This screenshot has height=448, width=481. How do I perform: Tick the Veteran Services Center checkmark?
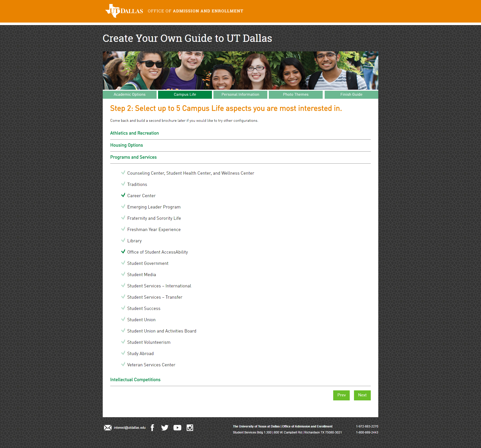[123, 364]
